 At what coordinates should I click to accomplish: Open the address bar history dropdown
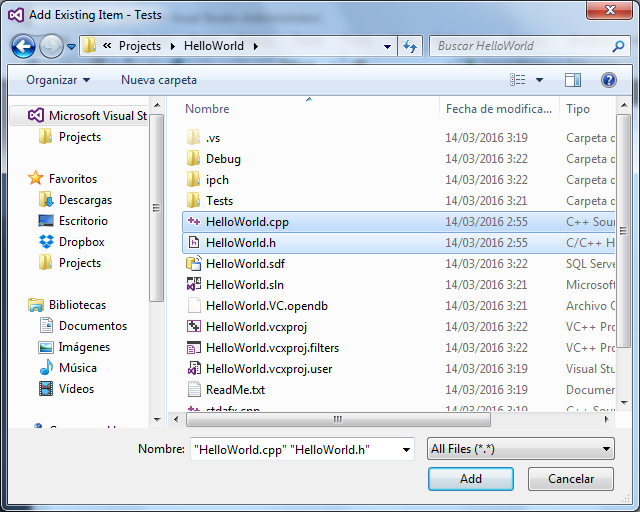coord(387,47)
